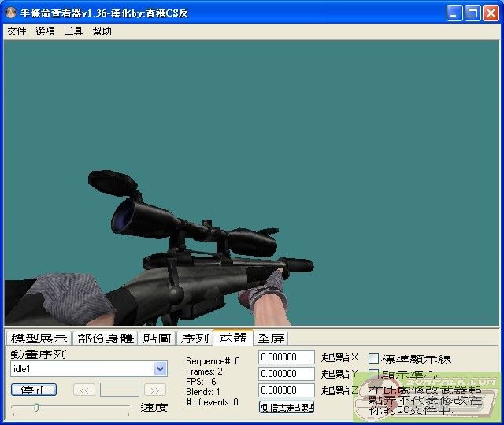Open the 文件 menu
Image resolution: width=504 pixels, height=425 pixels.
17,31
